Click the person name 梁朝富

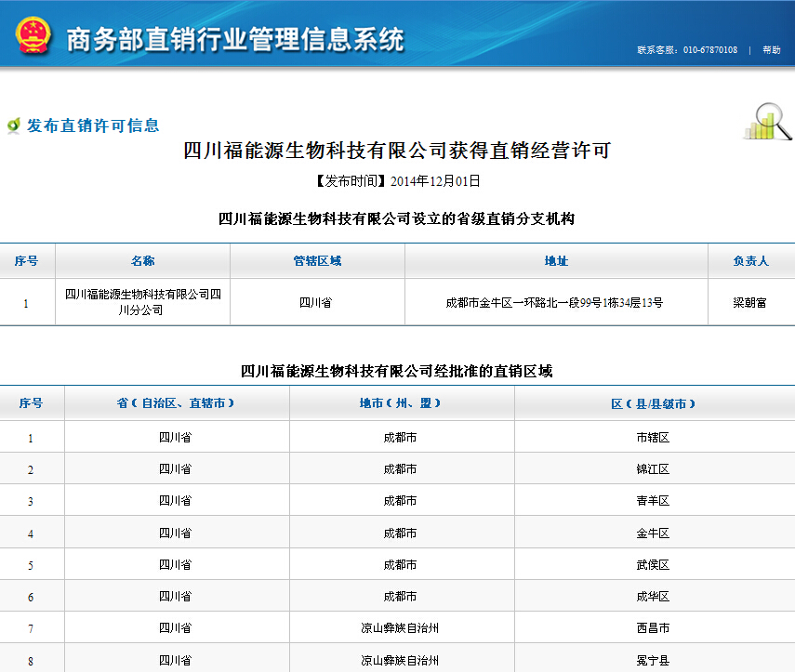click(x=749, y=303)
